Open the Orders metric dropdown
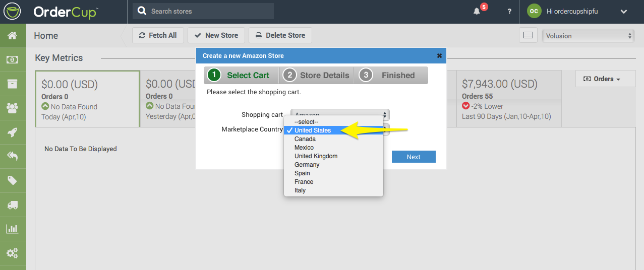The width and height of the screenshot is (644, 270). pyautogui.click(x=605, y=79)
